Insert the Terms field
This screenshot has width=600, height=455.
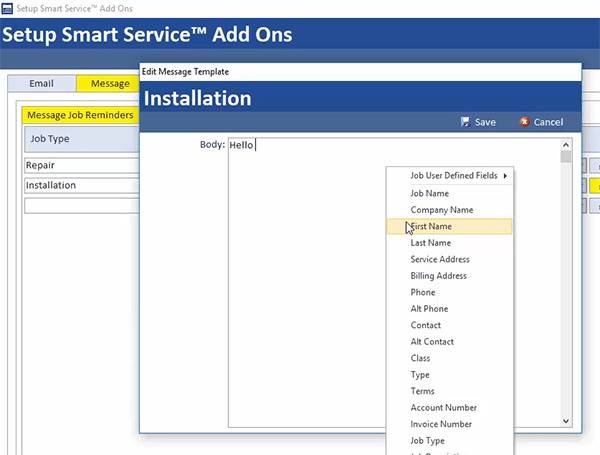450,391
